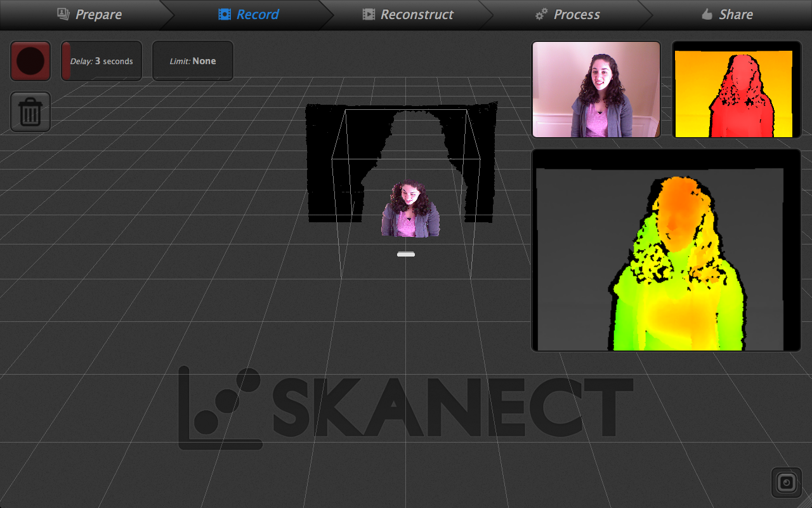Select the Share tab
The height and width of the screenshot is (508, 812).
[727, 15]
